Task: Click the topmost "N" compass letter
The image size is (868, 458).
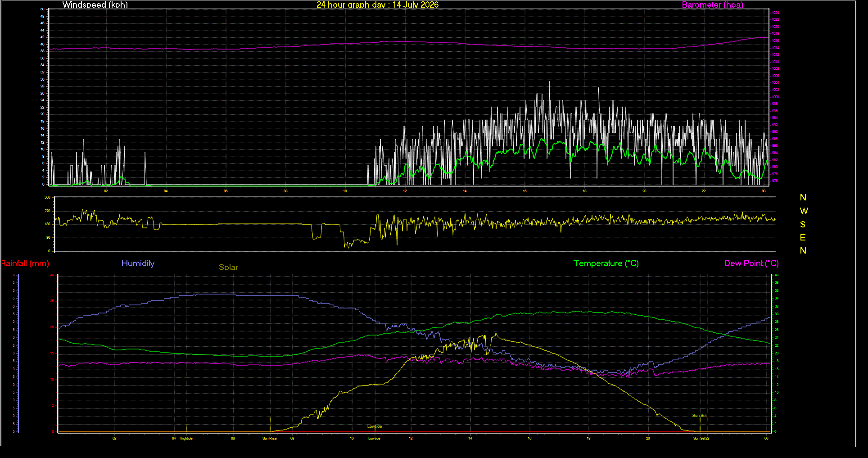Action: pos(803,198)
